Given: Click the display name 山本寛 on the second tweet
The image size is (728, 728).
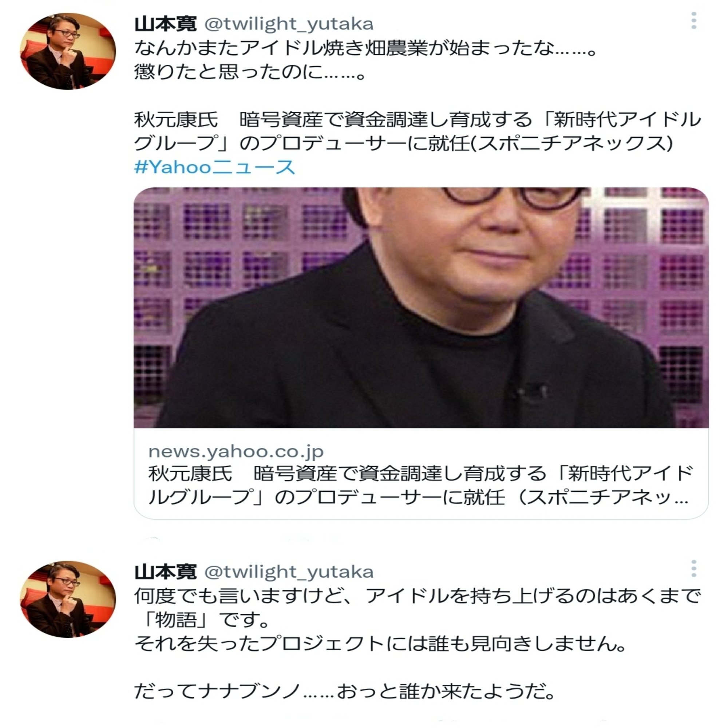Looking at the screenshot, I should tap(165, 571).
